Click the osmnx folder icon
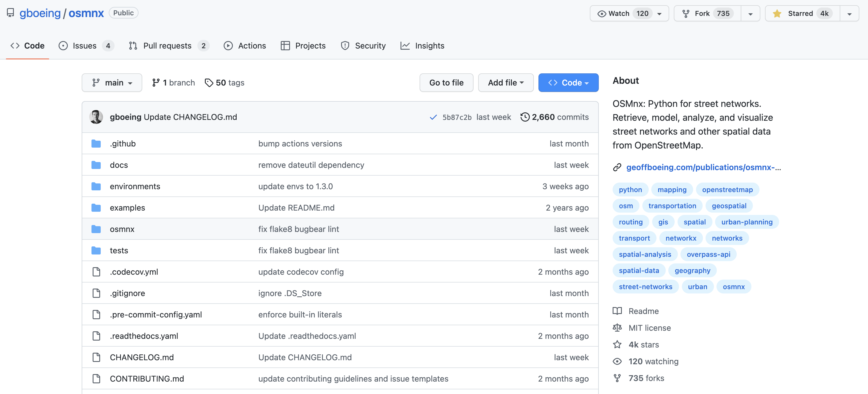This screenshot has height=394, width=868. 96,229
